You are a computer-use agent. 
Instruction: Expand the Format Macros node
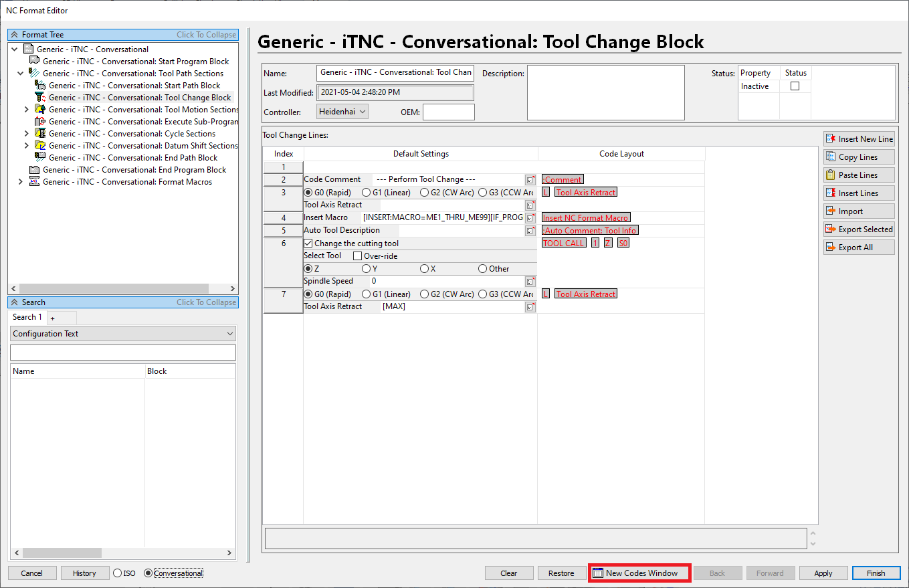tap(21, 181)
